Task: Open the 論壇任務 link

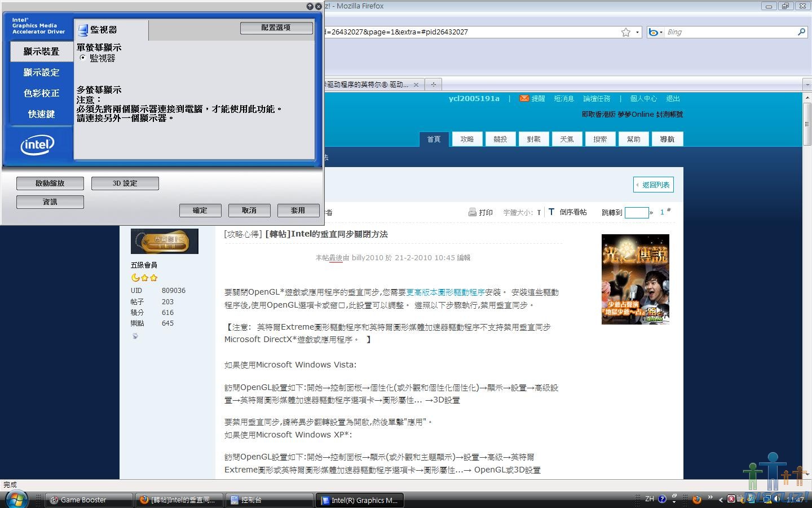Action: click(597, 99)
